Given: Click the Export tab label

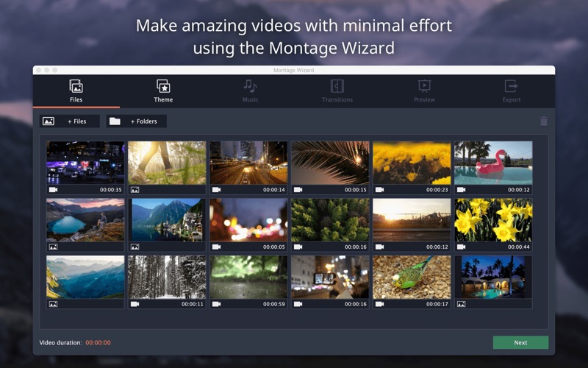Looking at the screenshot, I should [x=512, y=99].
